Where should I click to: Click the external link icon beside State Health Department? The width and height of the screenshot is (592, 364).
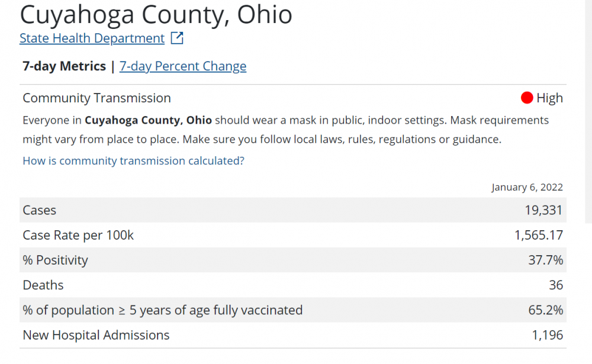[177, 38]
